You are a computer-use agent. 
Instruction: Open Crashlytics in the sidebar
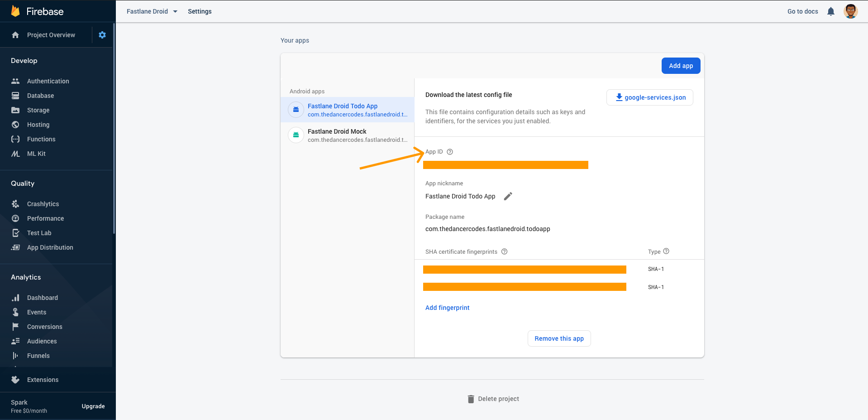[x=43, y=204]
